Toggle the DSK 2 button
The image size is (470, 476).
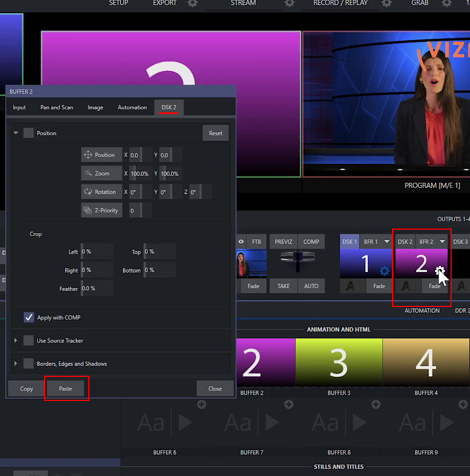pos(405,242)
